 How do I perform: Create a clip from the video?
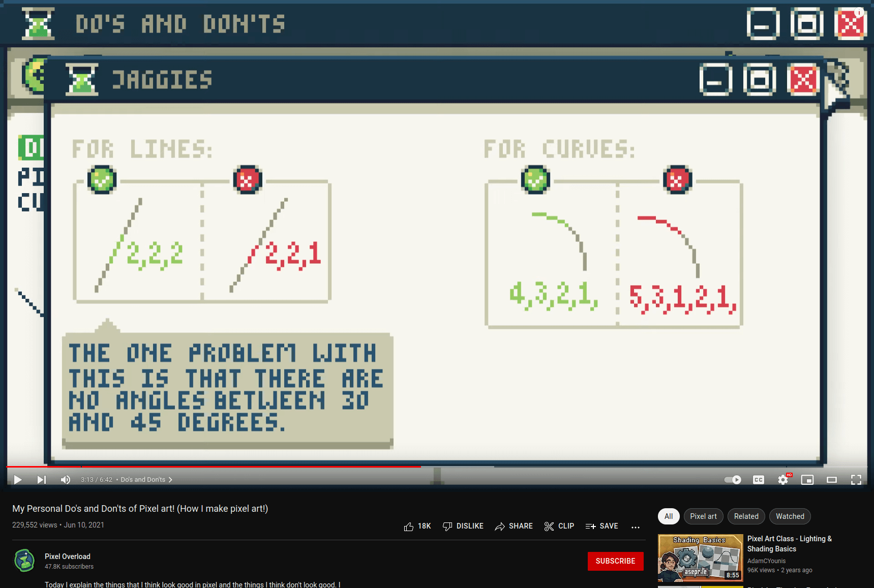pyautogui.click(x=559, y=527)
